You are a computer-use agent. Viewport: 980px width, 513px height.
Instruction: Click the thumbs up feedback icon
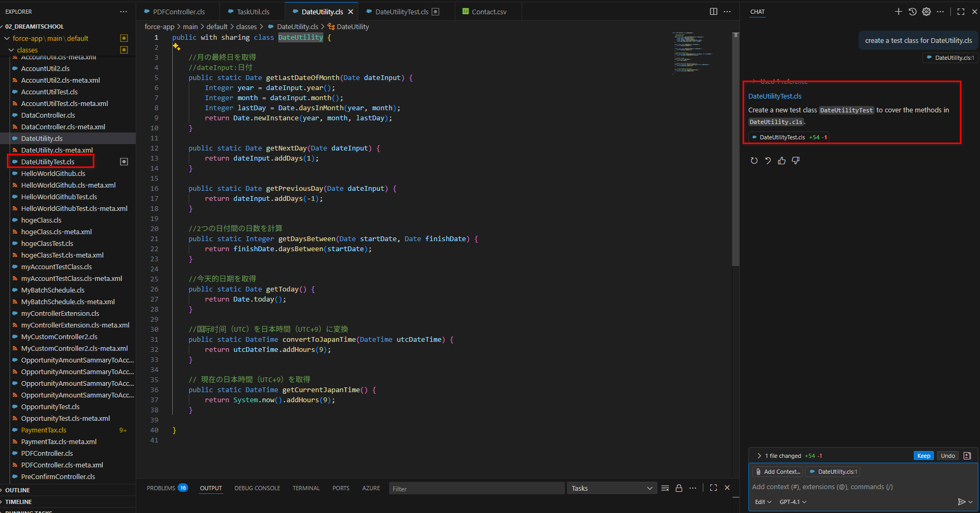(x=782, y=161)
